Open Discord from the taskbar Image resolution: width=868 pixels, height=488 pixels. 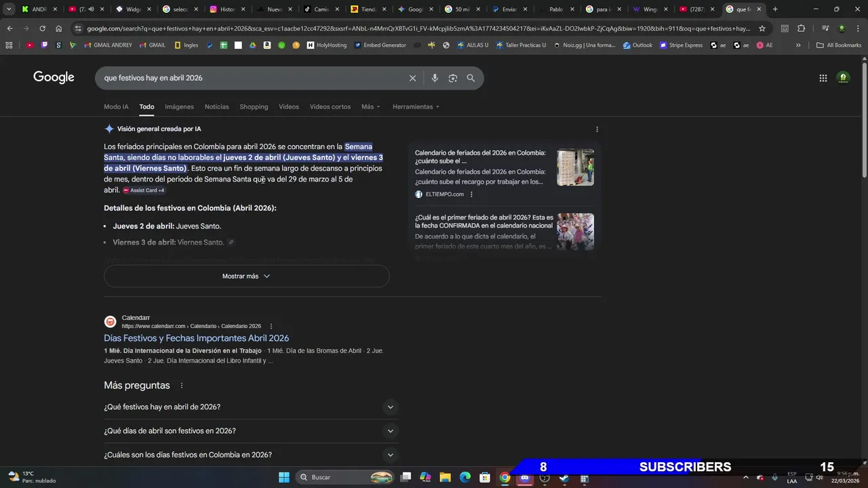tap(524, 477)
